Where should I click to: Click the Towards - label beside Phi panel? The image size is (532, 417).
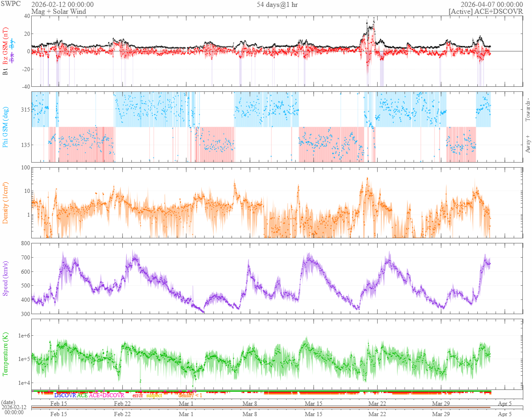click(x=527, y=110)
